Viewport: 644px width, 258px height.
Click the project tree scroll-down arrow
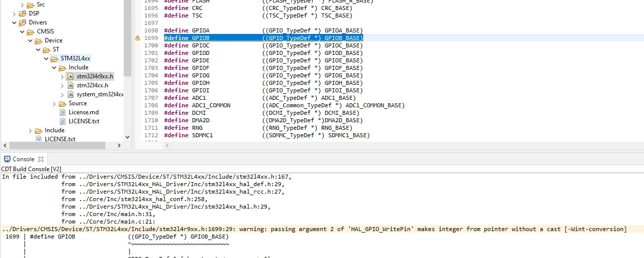(x=127, y=137)
